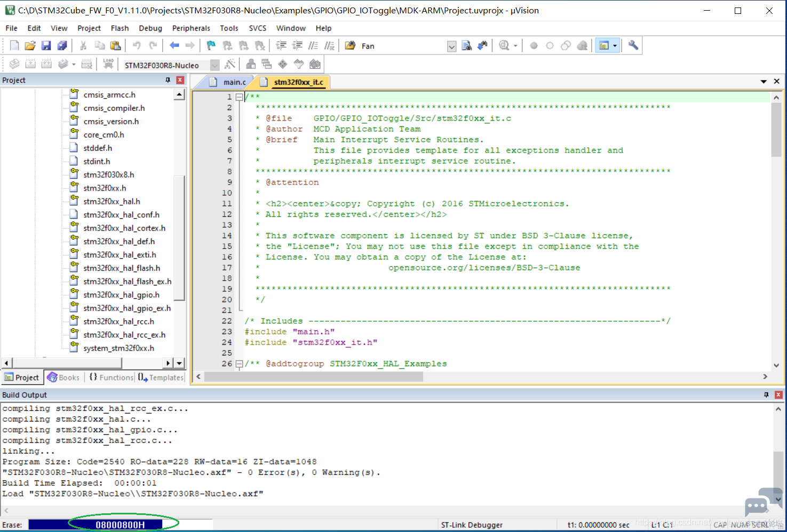
Task: Close the Build Output panel
Action: click(x=778, y=395)
